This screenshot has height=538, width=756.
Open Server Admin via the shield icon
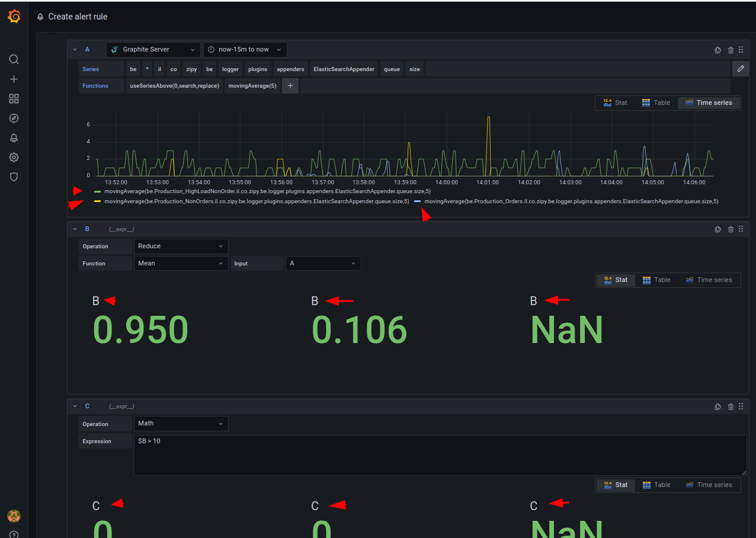tap(14, 177)
